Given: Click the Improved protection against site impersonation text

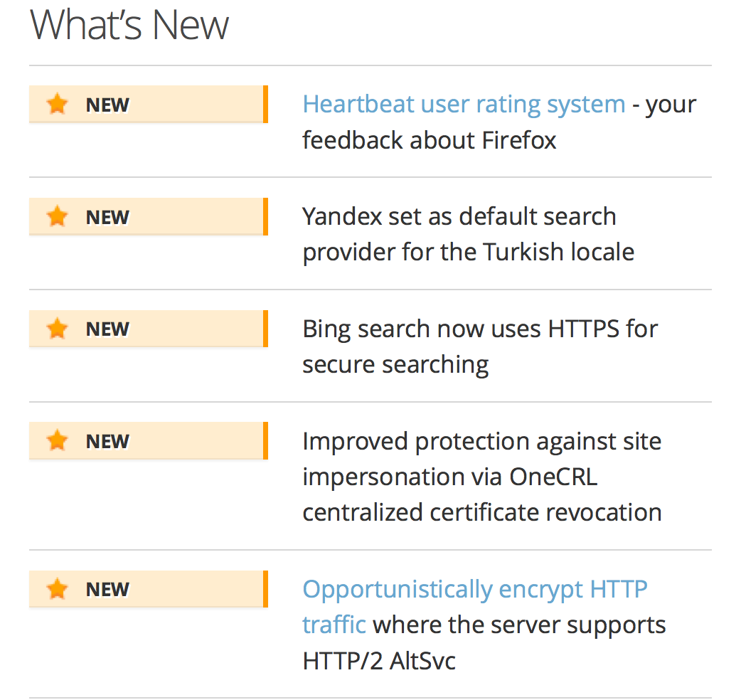Looking at the screenshot, I should click(481, 442).
